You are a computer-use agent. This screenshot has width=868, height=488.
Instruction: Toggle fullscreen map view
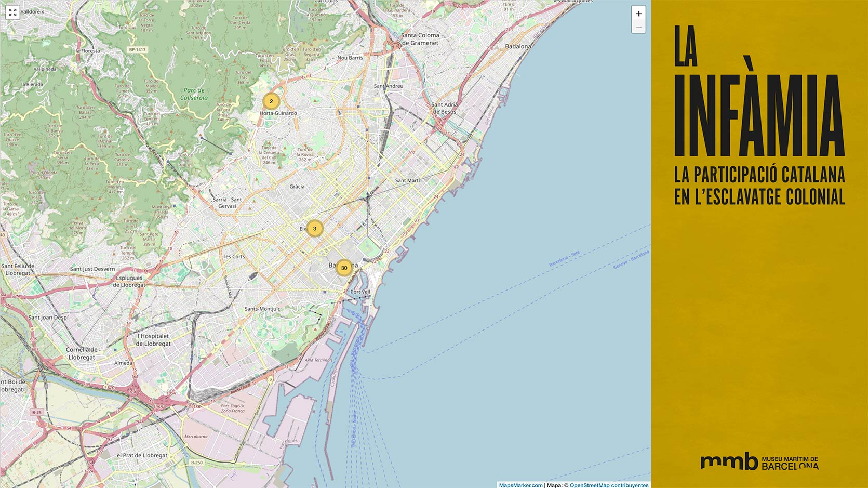(12, 12)
